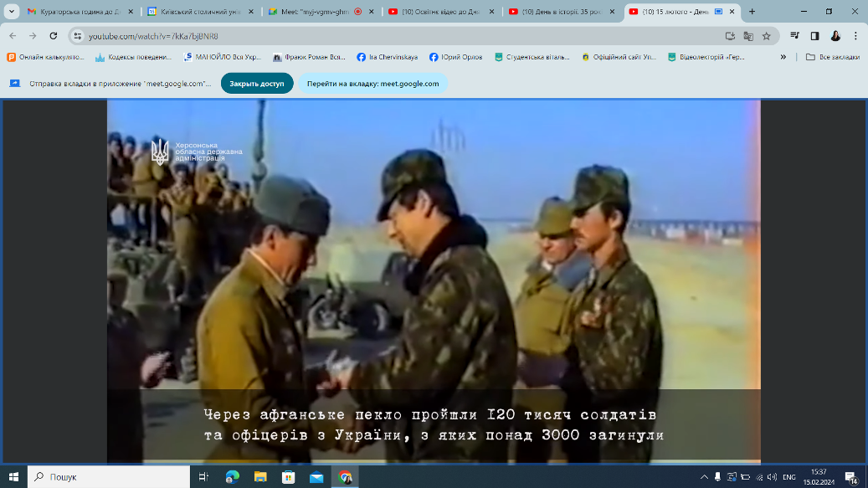The height and width of the screenshot is (488, 868).
Task: Open the "МАНОЙЛО Вся Укр..." bookmark
Action: point(223,57)
